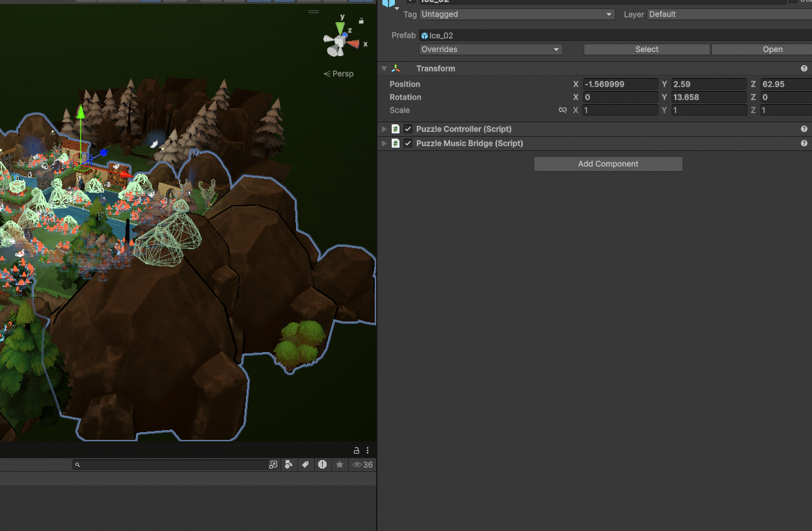Disable the Puzzle Controller script checkbox
Screen dimensions: 812x531
tap(408, 129)
